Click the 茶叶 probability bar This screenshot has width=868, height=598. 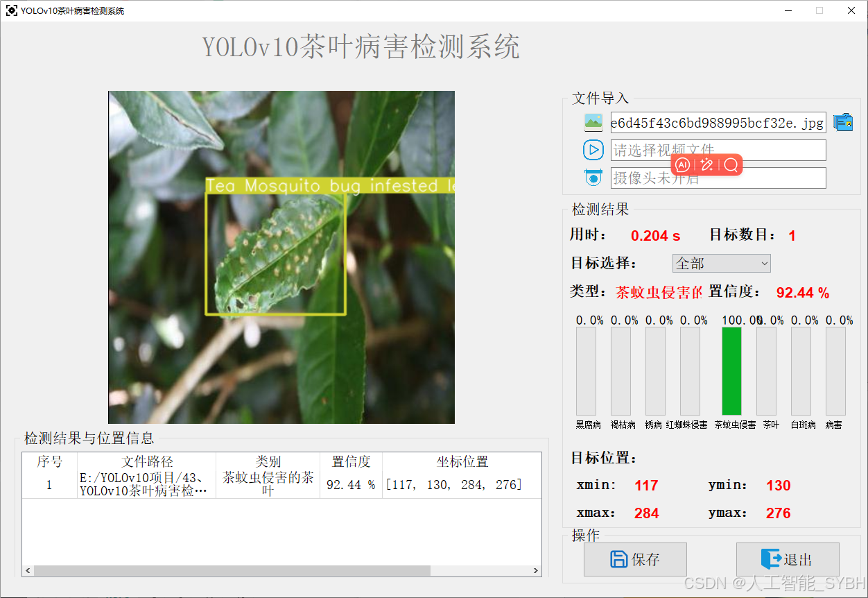click(766, 371)
